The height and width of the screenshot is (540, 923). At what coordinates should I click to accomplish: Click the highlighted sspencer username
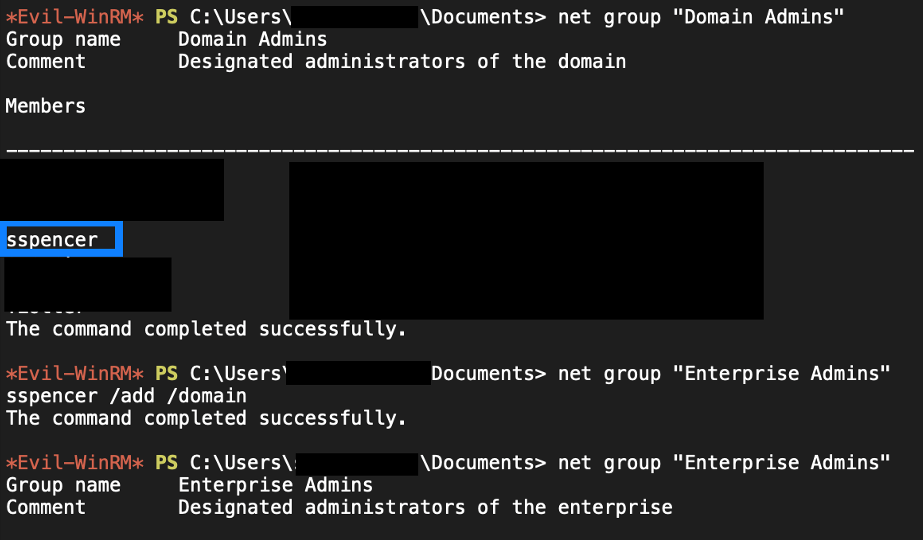(53, 240)
